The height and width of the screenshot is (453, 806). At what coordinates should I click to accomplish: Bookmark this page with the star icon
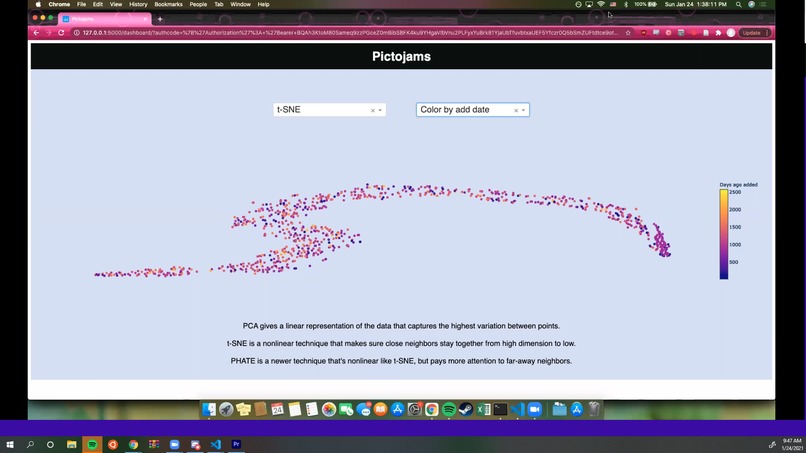[x=628, y=32]
